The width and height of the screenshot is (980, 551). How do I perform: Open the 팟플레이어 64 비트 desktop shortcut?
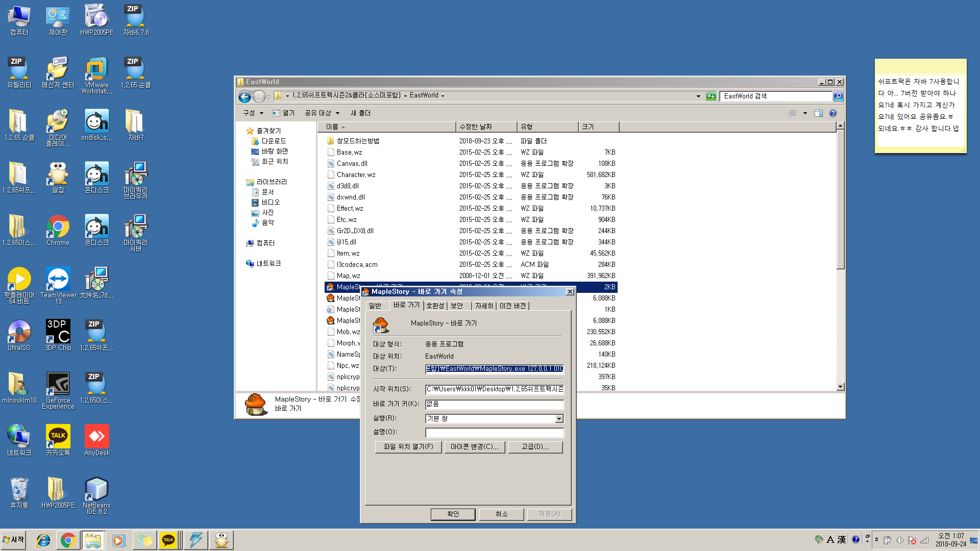(19, 286)
